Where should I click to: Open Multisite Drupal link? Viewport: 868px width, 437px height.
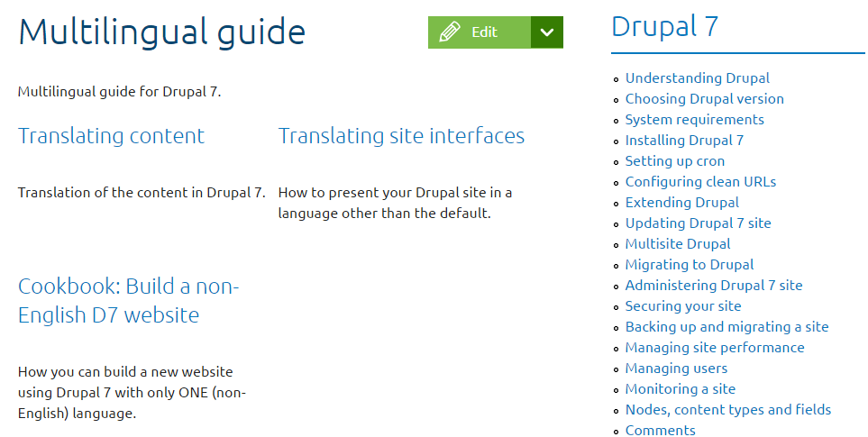tap(678, 244)
